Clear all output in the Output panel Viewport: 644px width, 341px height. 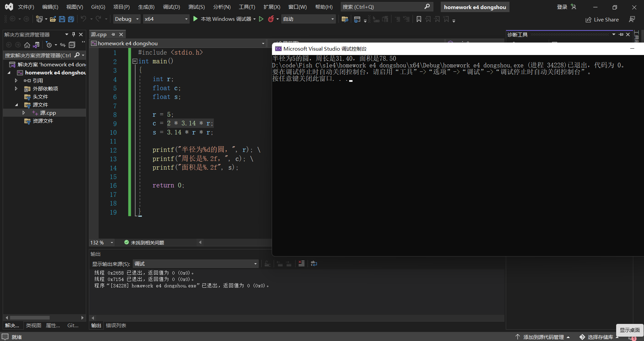[302, 264]
